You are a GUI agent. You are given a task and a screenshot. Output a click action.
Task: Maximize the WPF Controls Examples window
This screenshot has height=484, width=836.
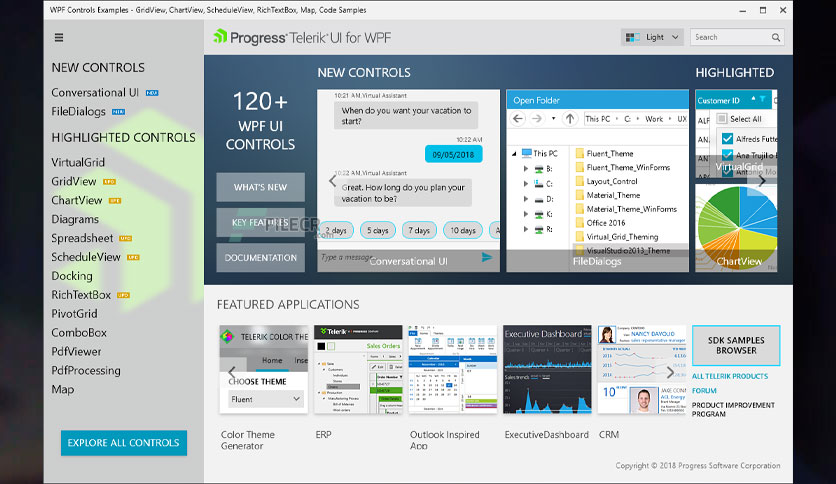tap(763, 10)
